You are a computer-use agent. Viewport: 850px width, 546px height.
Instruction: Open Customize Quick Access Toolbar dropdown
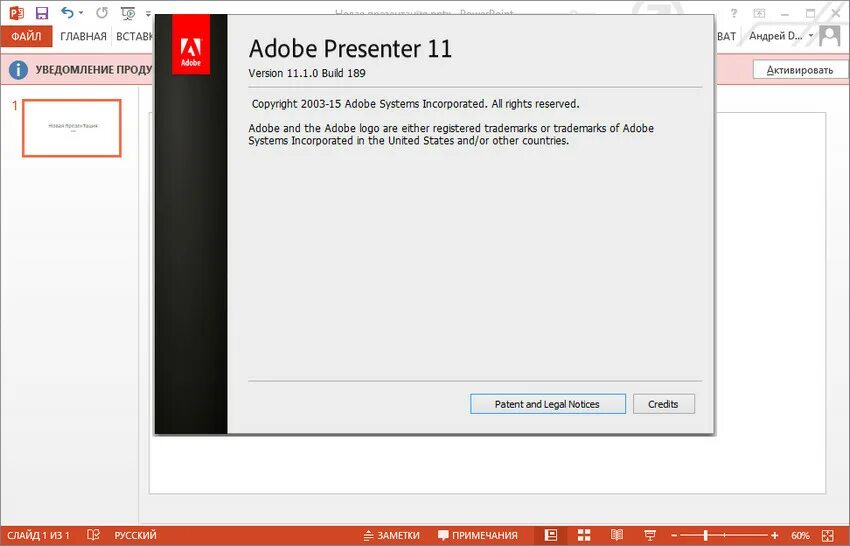tap(148, 14)
